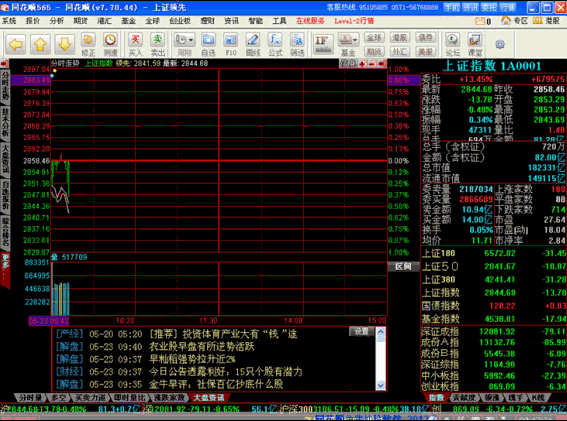The width and height of the screenshot is (567, 421).
Task: Click the down arrow toolbar icon
Action: tap(64, 44)
